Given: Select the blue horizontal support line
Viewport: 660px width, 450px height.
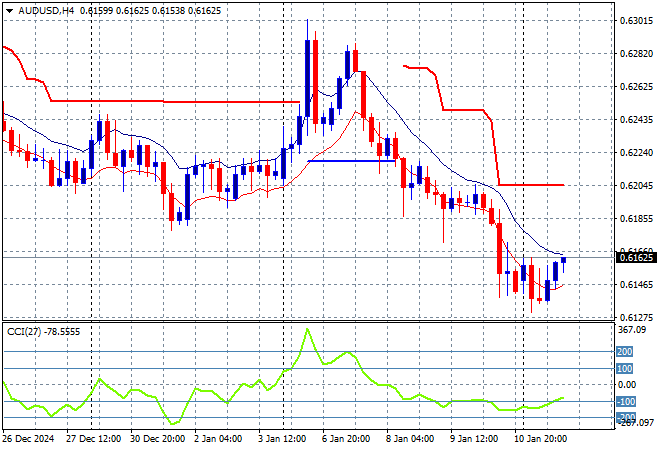Looking at the screenshot, I should 351,161.
